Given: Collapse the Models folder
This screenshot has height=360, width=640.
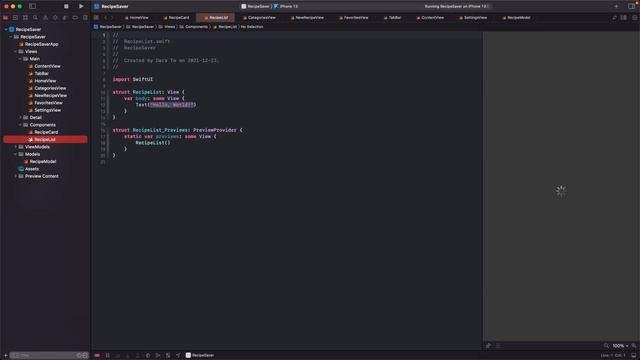Looking at the screenshot, I should (x=16, y=154).
